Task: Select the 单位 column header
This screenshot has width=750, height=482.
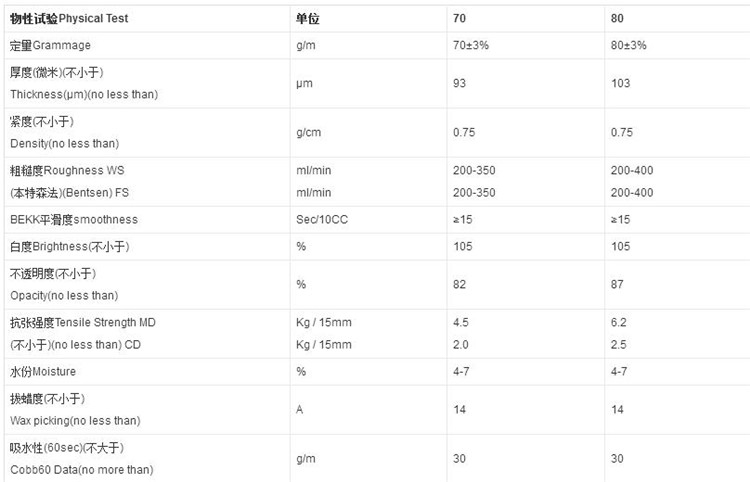Action: [x=308, y=18]
